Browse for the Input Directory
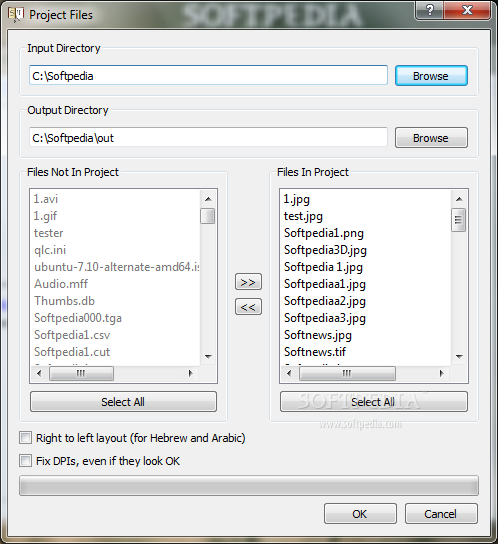Screen dimensions: 498x544 coord(431,76)
